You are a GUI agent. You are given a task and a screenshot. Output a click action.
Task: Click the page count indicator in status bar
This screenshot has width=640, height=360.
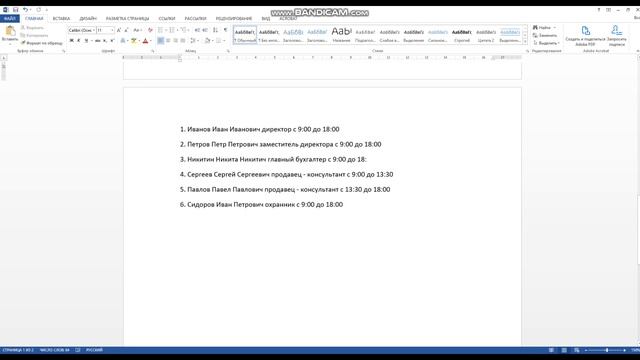18,350
